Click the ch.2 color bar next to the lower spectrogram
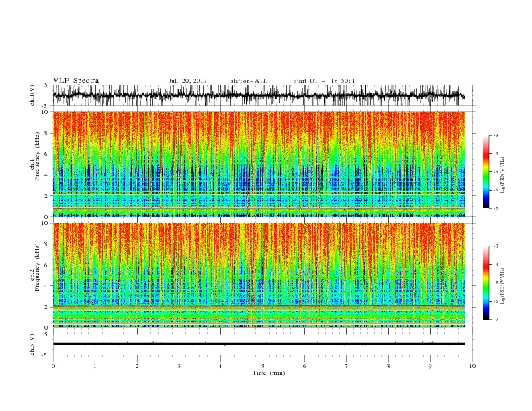 pos(486,283)
